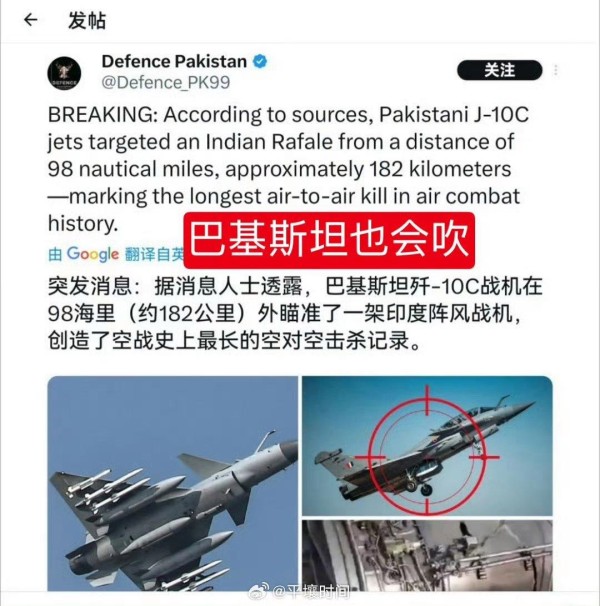
Task: Open the @平壤时间 watermark handle
Action: (310, 592)
